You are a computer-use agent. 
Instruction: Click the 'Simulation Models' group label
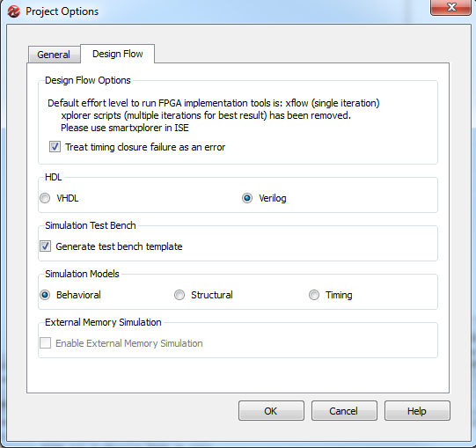[x=82, y=274]
